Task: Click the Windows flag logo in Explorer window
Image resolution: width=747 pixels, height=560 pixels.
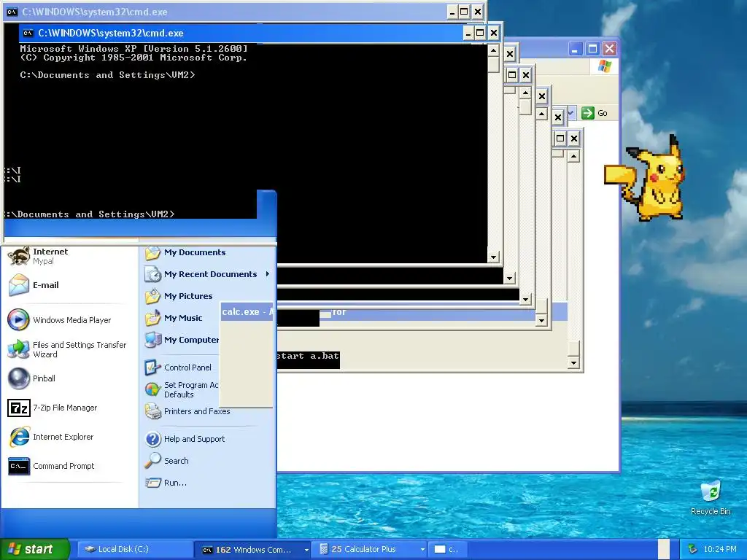Action: tap(605, 66)
